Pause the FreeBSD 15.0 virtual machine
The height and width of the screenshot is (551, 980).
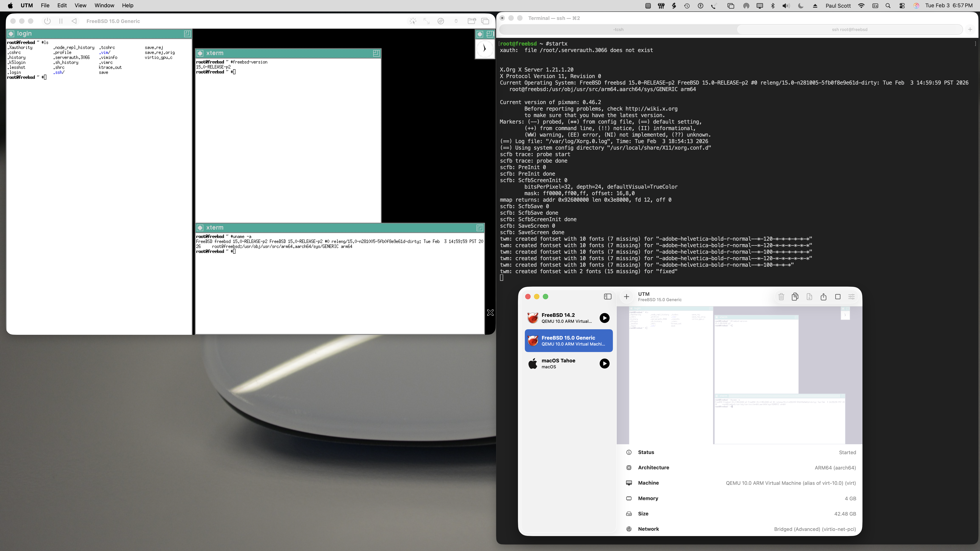[61, 21]
